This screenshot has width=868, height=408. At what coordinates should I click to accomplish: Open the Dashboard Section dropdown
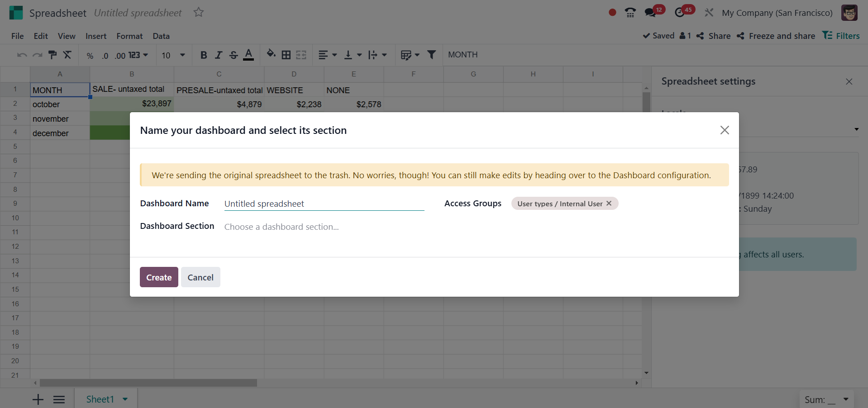click(x=324, y=227)
